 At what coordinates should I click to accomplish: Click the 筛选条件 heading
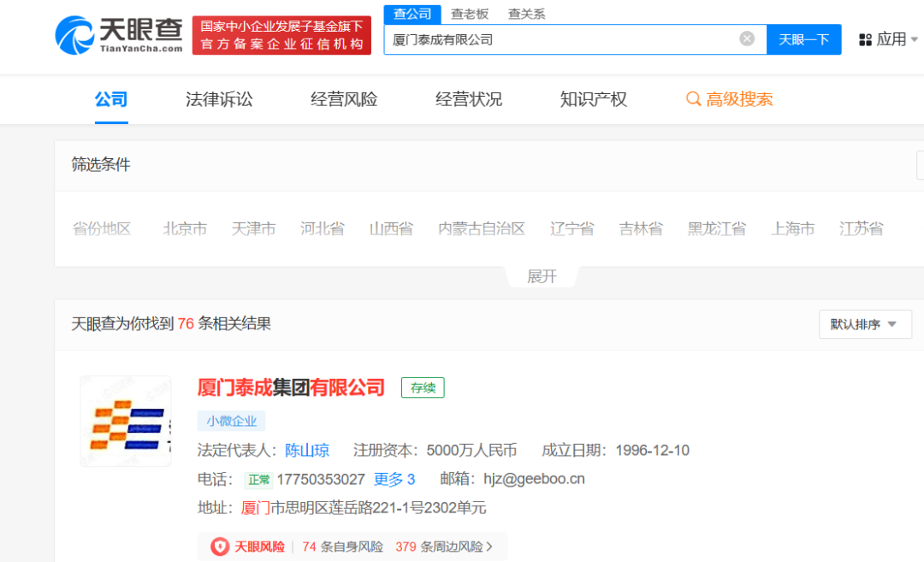(x=101, y=164)
